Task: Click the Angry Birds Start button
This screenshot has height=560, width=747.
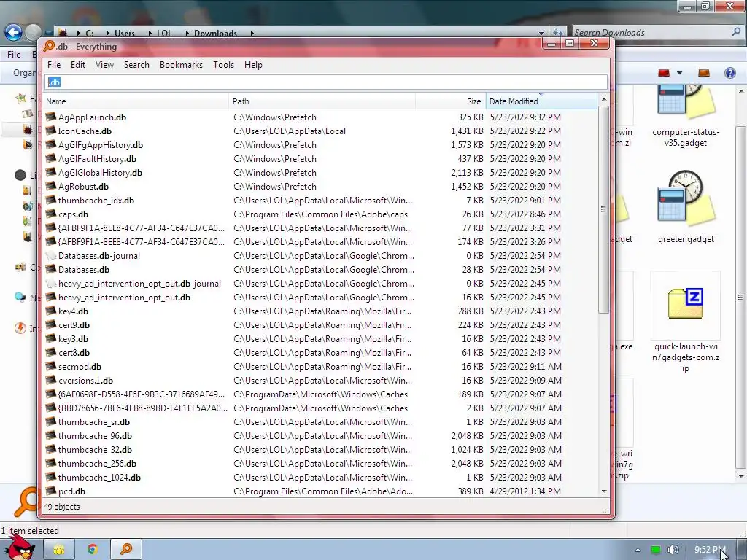Action: click(19, 548)
